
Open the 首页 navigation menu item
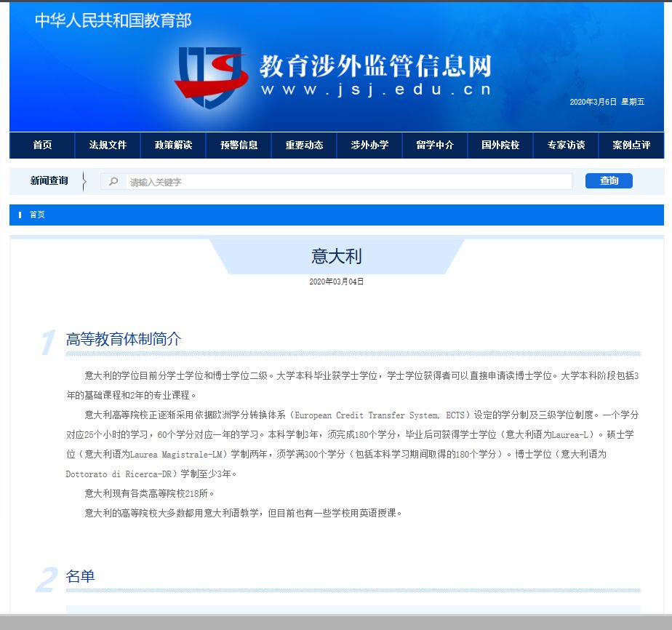click(x=42, y=145)
